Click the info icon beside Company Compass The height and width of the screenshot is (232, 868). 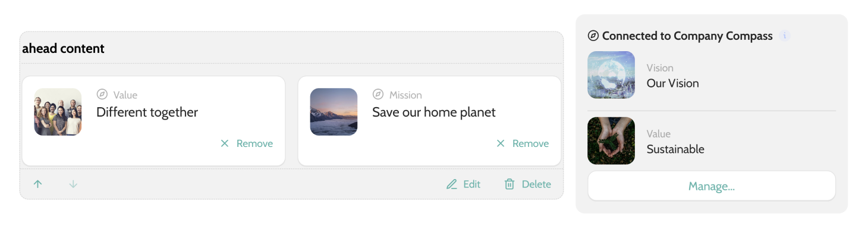tap(784, 36)
